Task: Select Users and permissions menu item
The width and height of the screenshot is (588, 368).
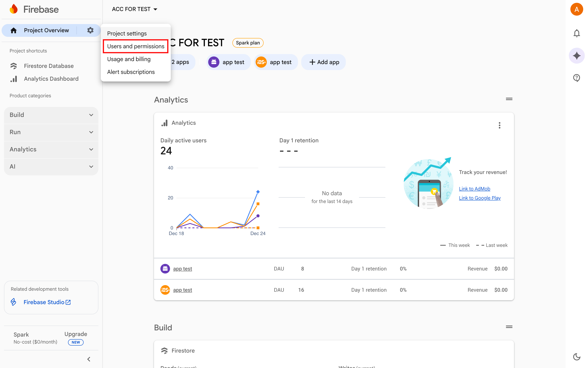Action: pos(136,46)
